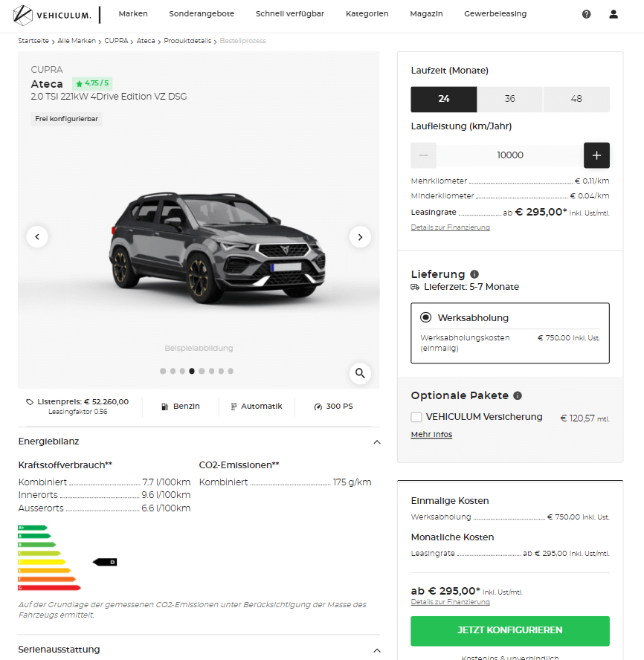Open the Mehr Infos link

[431, 434]
